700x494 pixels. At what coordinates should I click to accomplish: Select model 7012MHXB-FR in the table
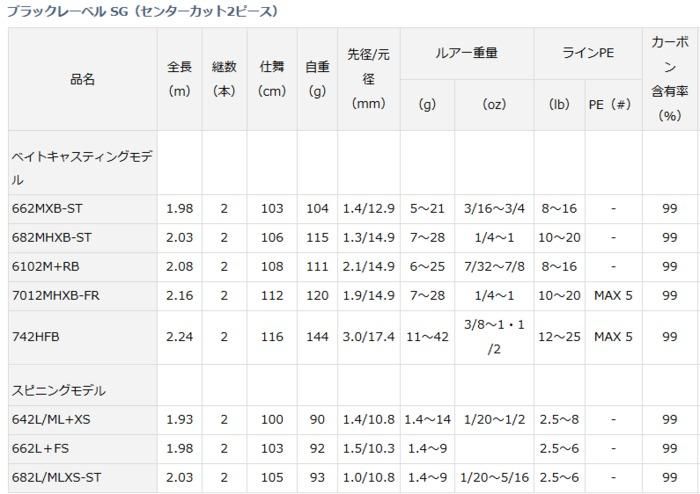coord(55,296)
